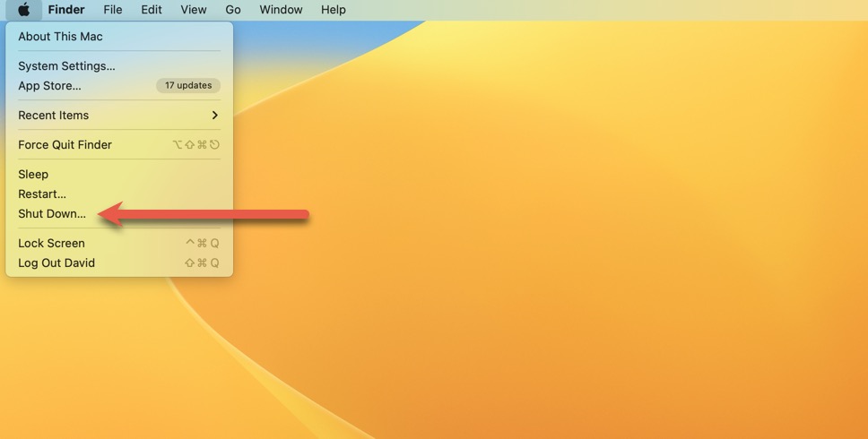Choose Log Out David
Viewport: 868px width, 439px height.
119,263
